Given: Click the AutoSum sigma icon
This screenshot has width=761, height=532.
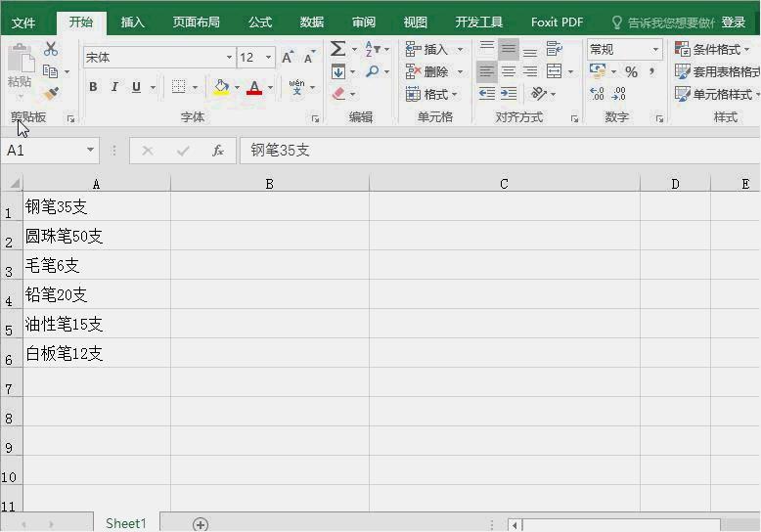Looking at the screenshot, I should [338, 49].
